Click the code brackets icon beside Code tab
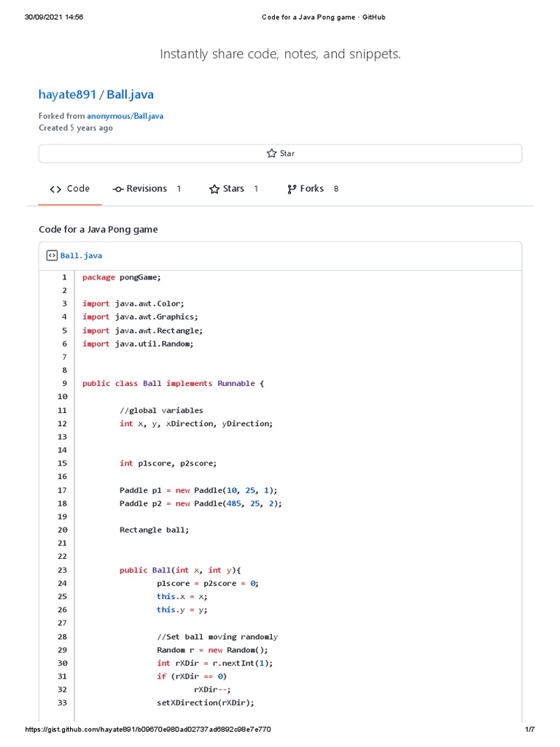This screenshot has width=560, height=747. [x=55, y=189]
